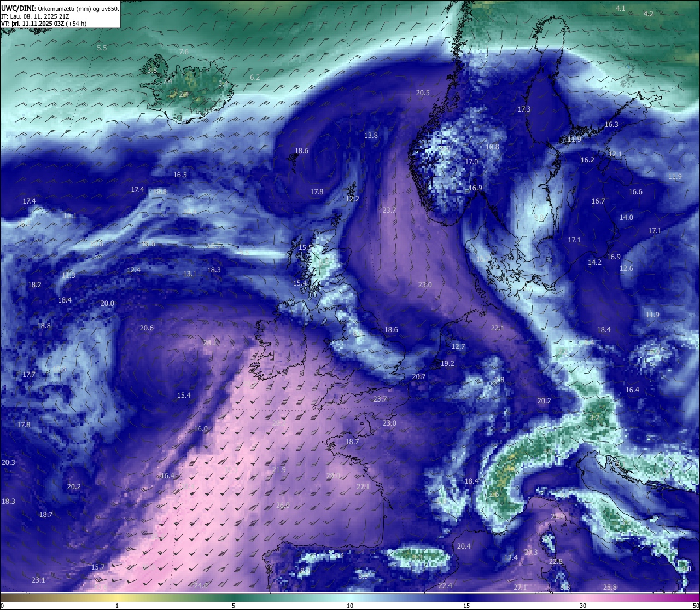Viewport: 700px width, 610px height.
Task: Select the 25.8 value label
Action: [610, 587]
